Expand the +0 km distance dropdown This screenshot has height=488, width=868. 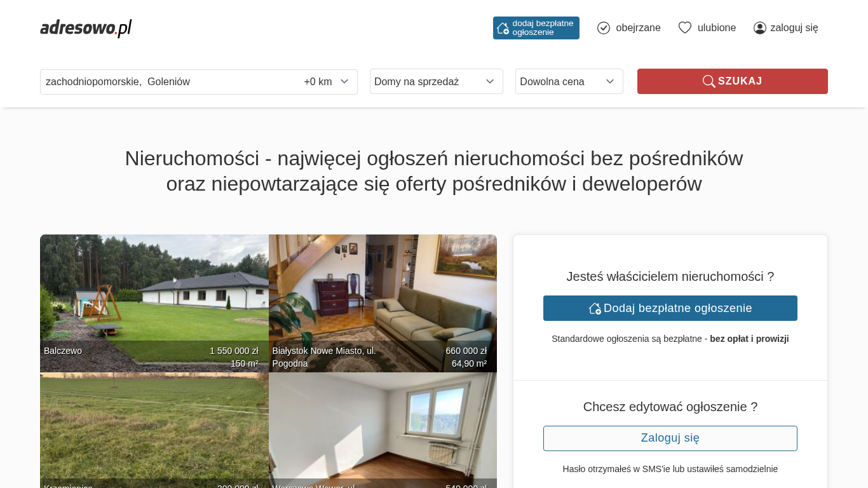(327, 81)
